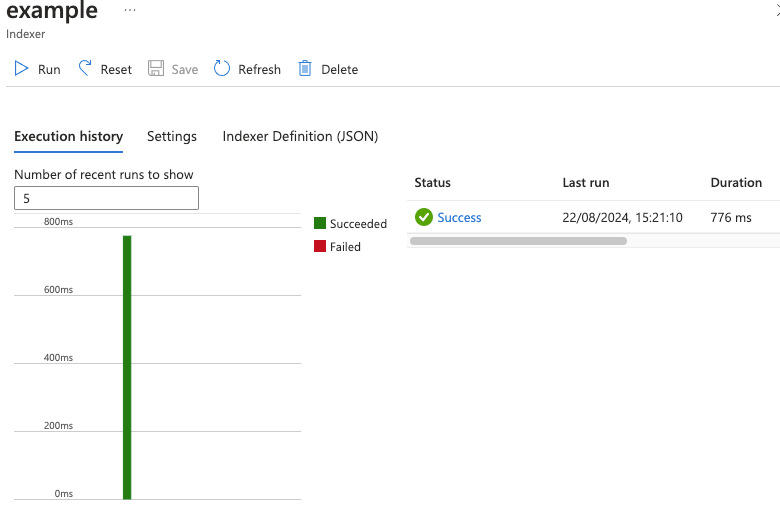Click the Save floppy disk icon
This screenshot has width=780, height=511.
coord(156,68)
